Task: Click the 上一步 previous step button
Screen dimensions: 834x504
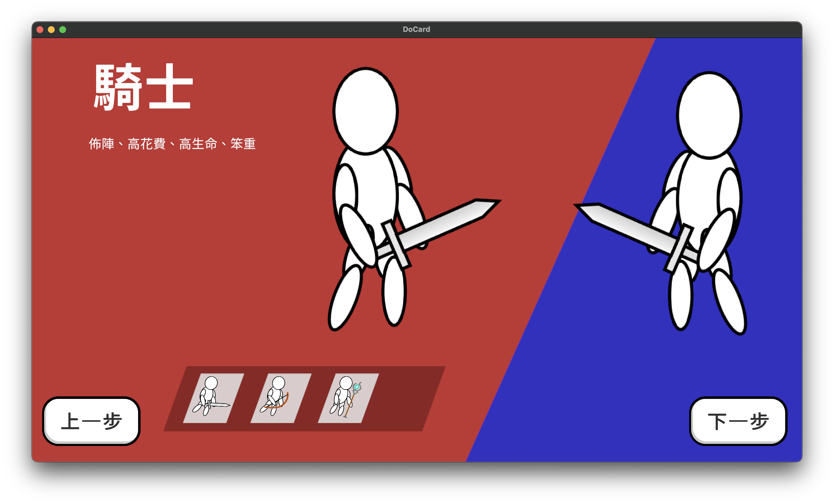Action: tap(91, 421)
